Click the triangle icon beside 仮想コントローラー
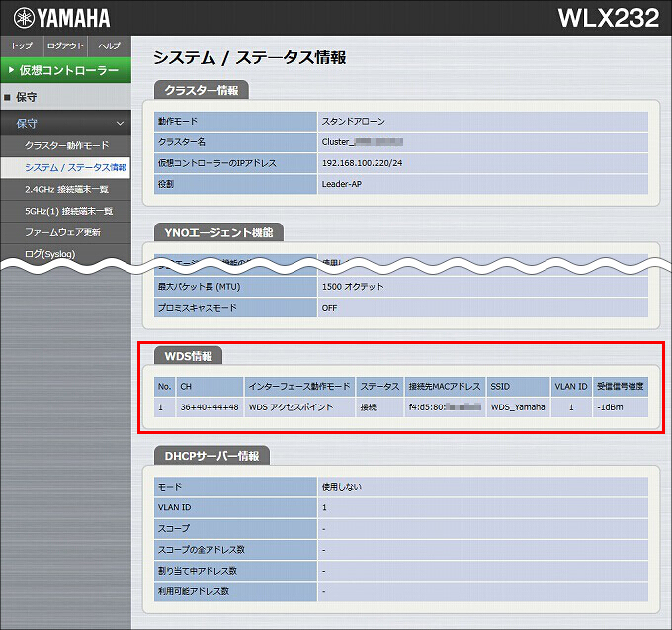This screenshot has width=672, height=630. coord(11,70)
